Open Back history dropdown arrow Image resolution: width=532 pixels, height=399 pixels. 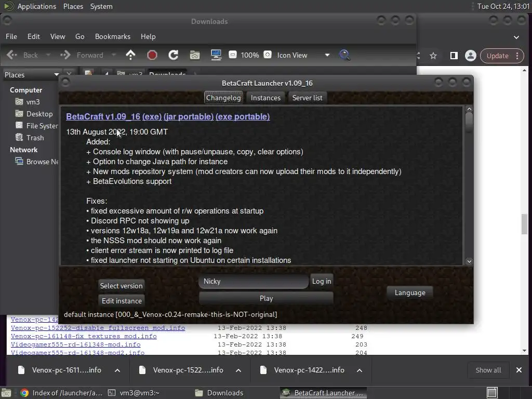click(48, 55)
